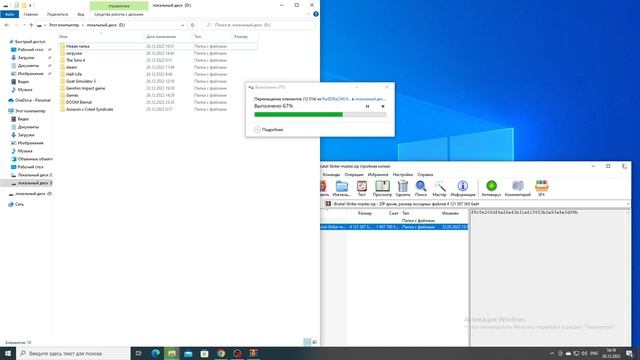Select Games folder in file list
Screen dimensions: 640x360
[x=72, y=95]
